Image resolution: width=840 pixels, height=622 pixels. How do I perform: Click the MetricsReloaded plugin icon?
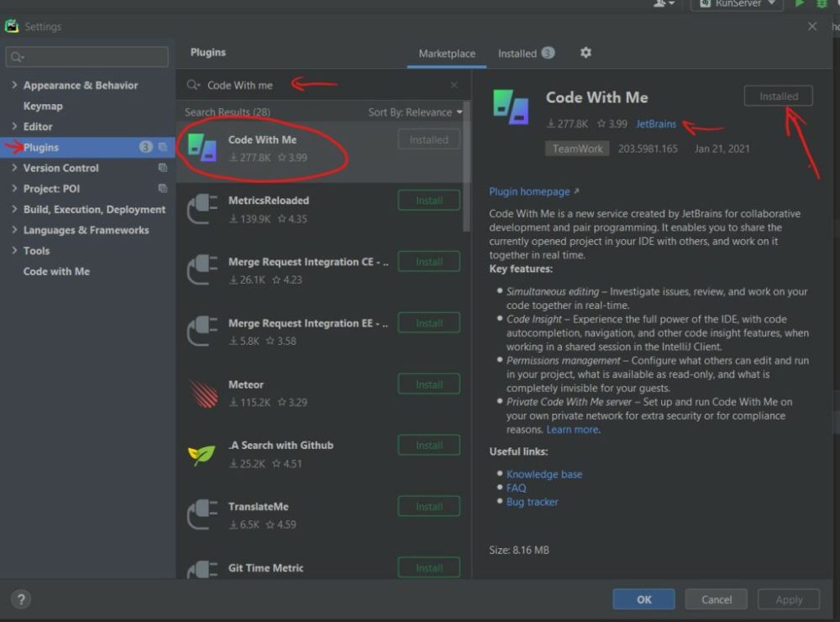[x=202, y=209]
